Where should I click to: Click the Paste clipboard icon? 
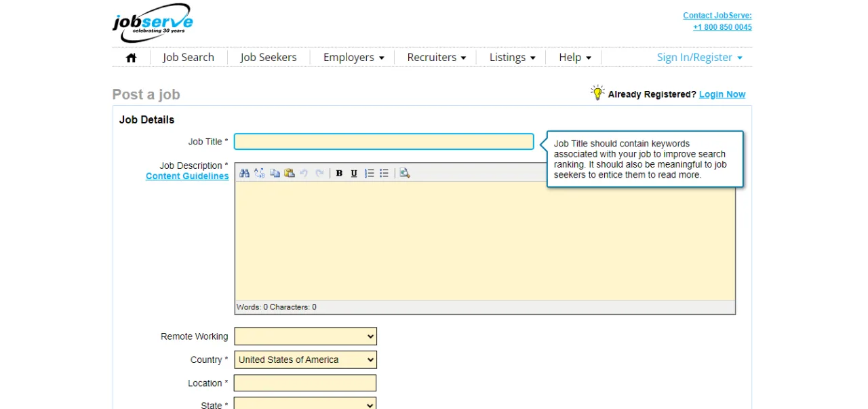click(290, 173)
